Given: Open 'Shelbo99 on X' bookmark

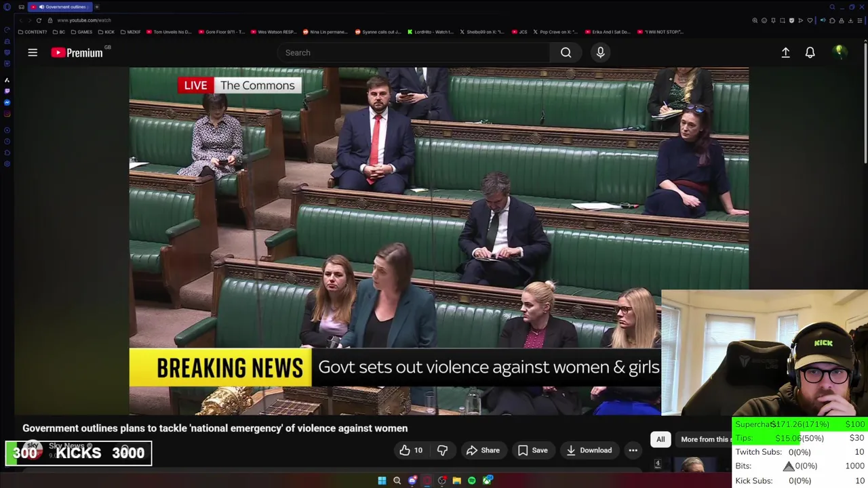Looking at the screenshot, I should point(482,32).
